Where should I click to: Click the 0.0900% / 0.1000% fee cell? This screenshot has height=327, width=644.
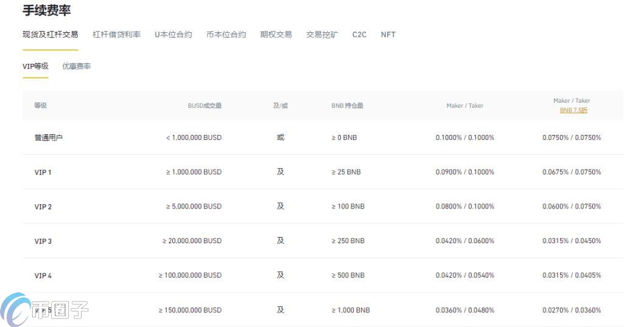(465, 172)
